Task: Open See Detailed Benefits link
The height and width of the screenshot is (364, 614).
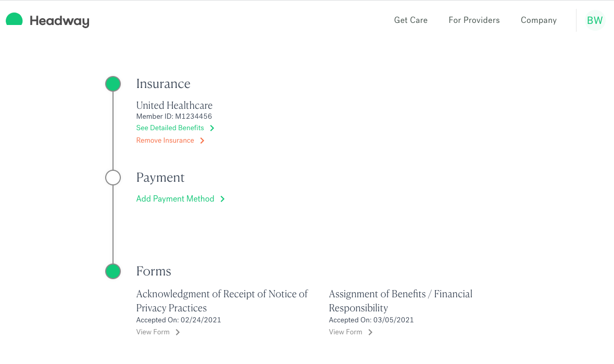Action: click(170, 128)
